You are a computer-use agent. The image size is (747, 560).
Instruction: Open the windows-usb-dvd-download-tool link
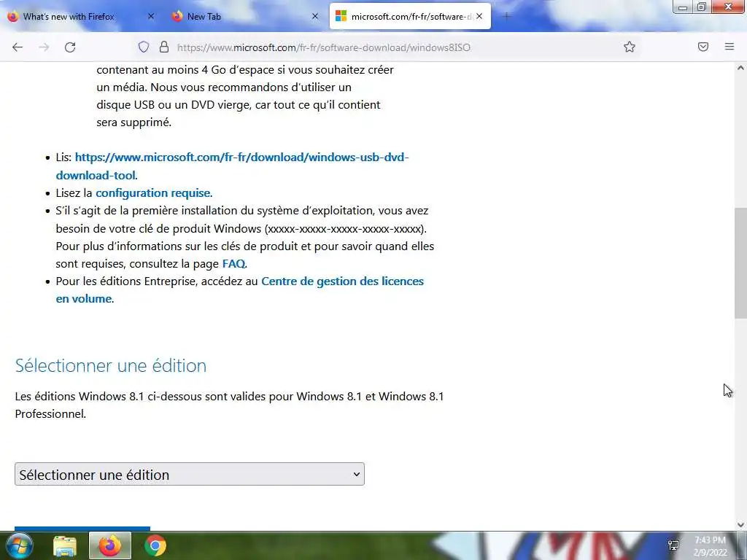[x=232, y=166]
